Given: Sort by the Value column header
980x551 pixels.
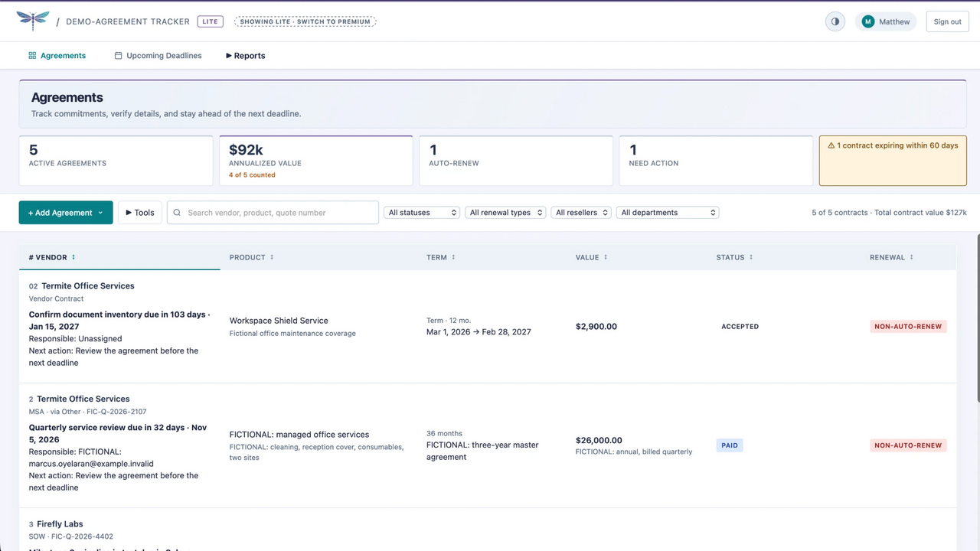Looking at the screenshot, I should click(592, 257).
